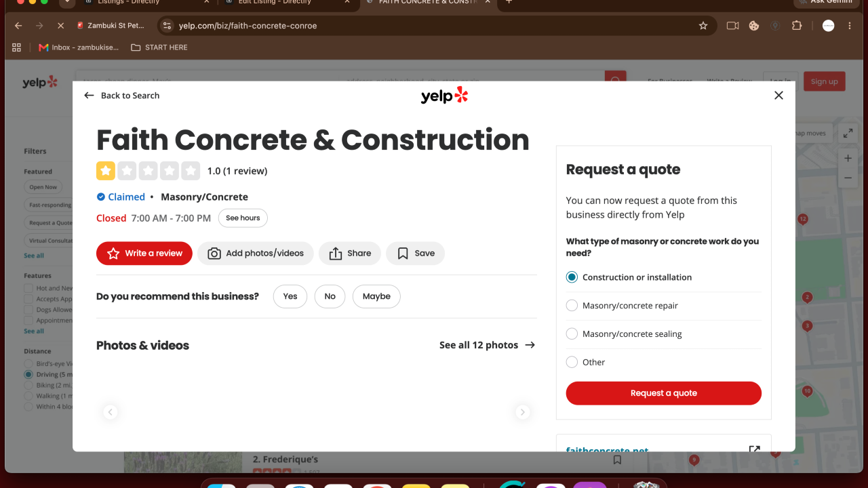Expand the map with the fullscreen icon

point(848,134)
